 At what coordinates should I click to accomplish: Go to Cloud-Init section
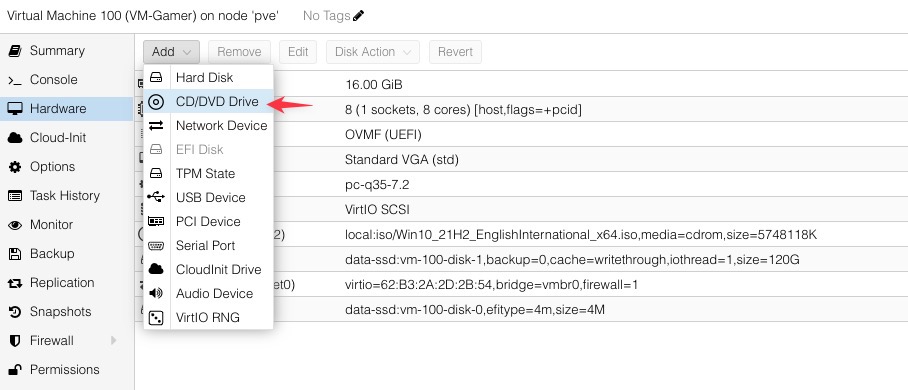pos(67,138)
